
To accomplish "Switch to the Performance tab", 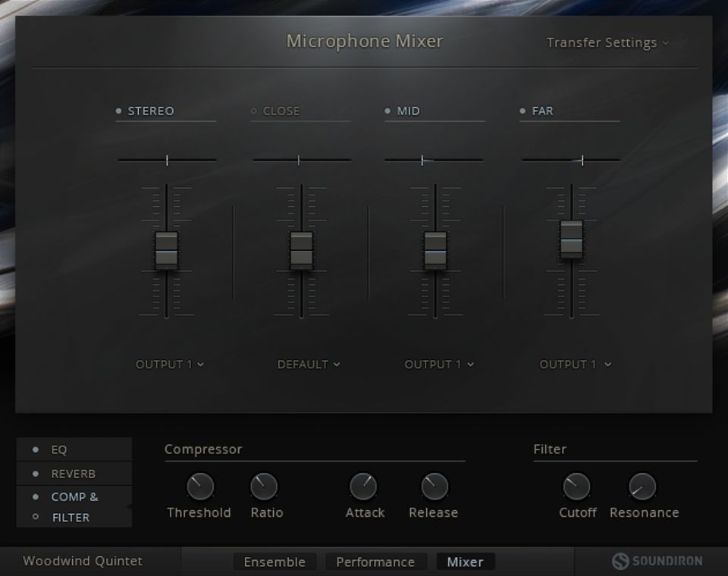I will click(x=375, y=562).
